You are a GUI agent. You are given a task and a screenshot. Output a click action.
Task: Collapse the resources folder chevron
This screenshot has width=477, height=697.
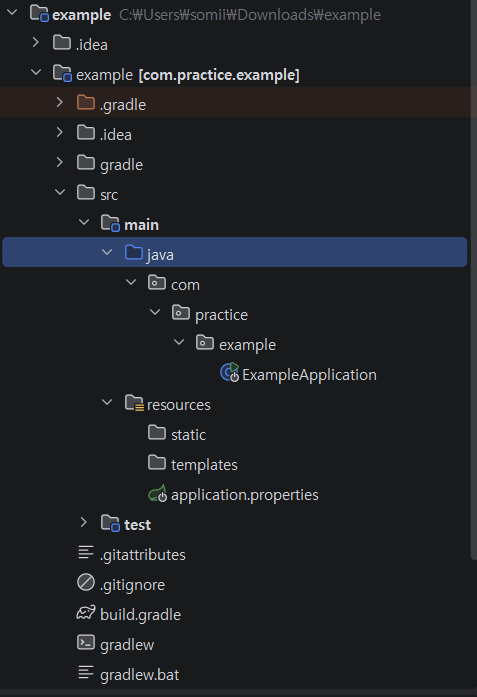pyautogui.click(x=107, y=402)
